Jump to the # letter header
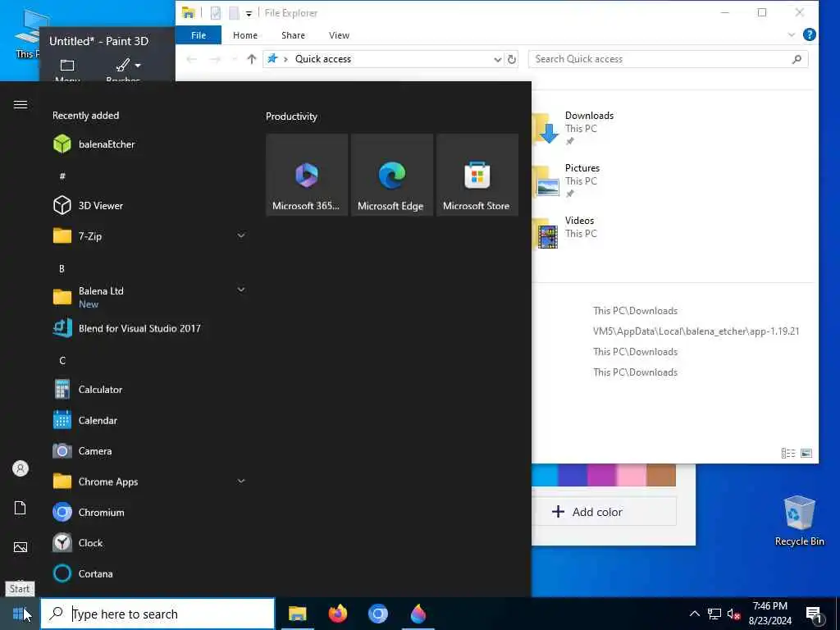 click(x=62, y=176)
